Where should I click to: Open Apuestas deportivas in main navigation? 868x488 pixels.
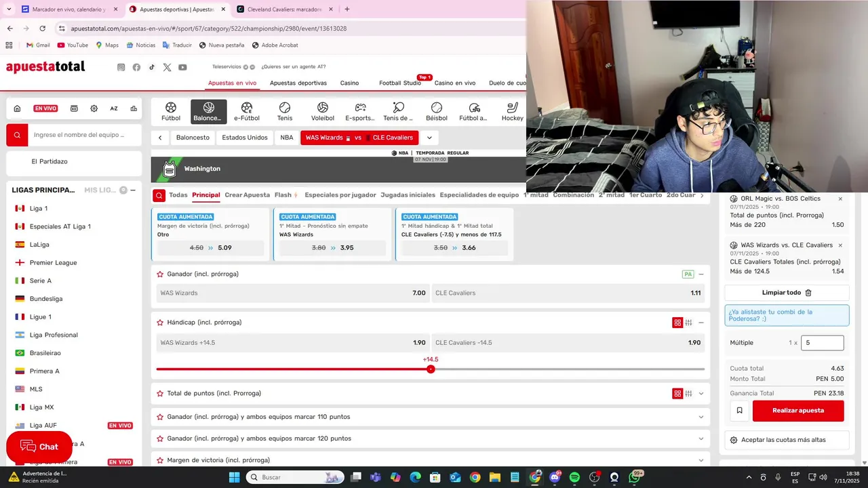tap(298, 83)
